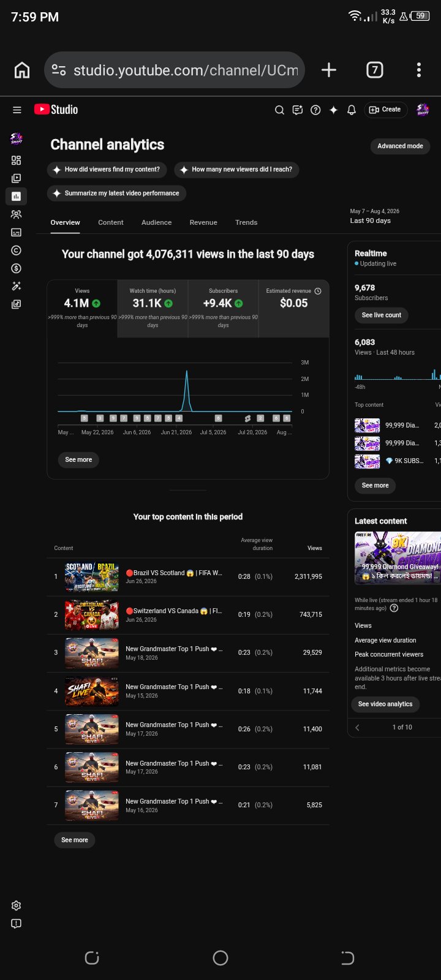
Task: Tap Android recent apps button
Action: point(92,958)
